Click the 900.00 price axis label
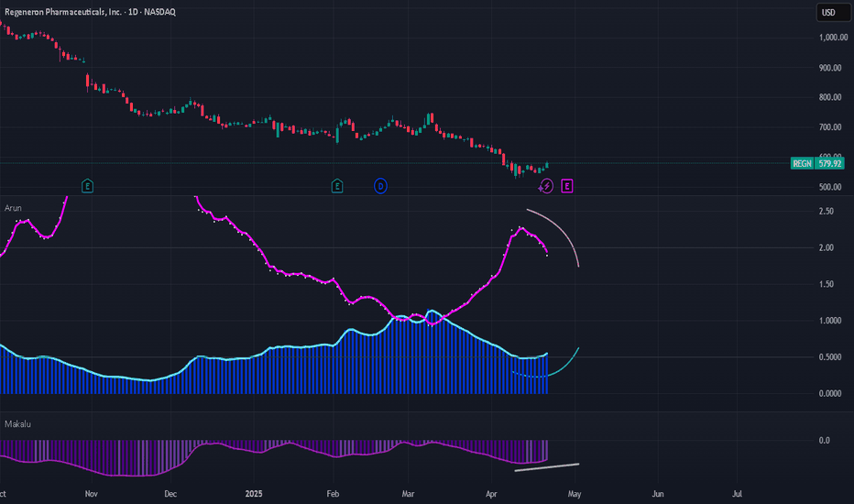The width and height of the screenshot is (854, 504). tap(830, 68)
